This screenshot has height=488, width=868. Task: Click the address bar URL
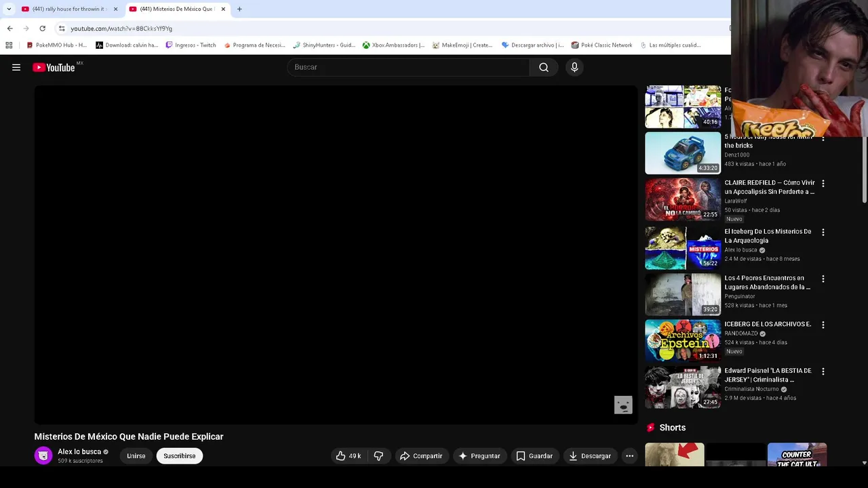pyautogui.click(x=121, y=28)
